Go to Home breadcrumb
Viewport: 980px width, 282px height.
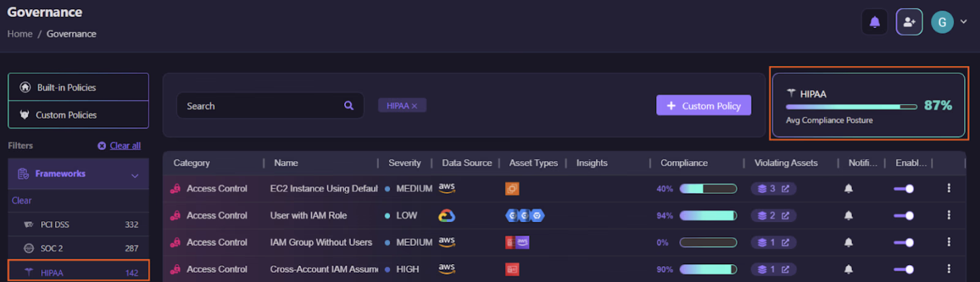pyautogui.click(x=20, y=34)
